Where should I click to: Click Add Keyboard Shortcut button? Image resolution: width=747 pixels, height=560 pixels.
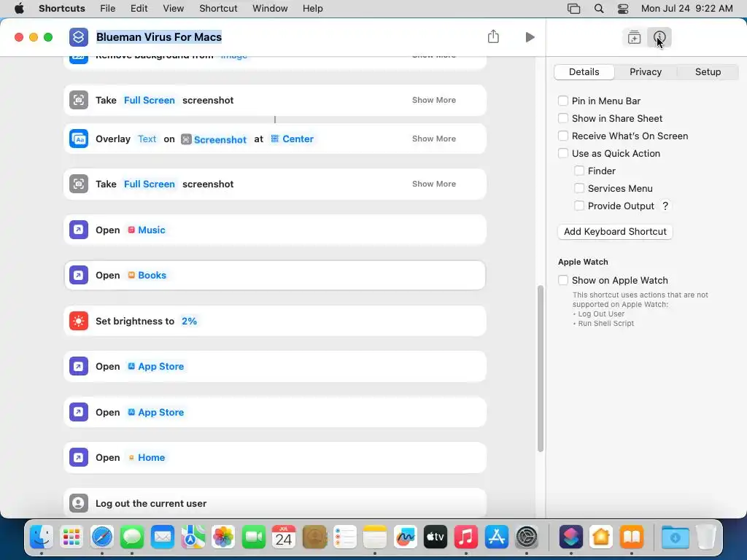(615, 231)
